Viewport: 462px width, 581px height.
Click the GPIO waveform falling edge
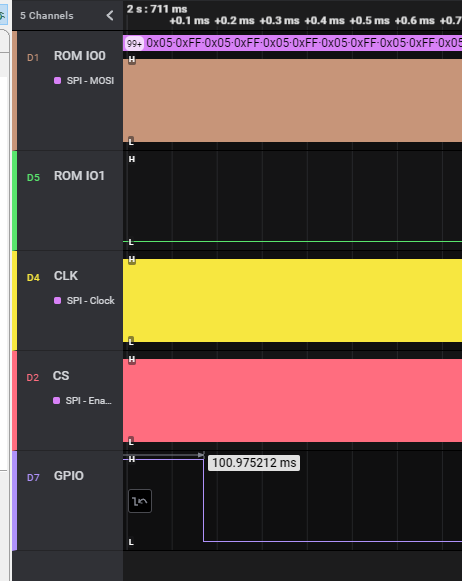point(203,501)
